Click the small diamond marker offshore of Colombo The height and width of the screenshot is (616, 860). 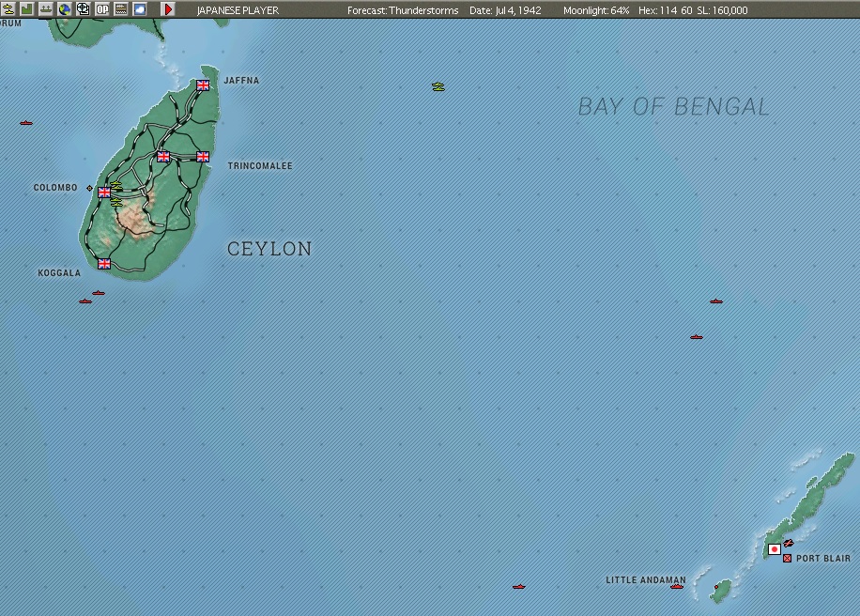point(90,188)
